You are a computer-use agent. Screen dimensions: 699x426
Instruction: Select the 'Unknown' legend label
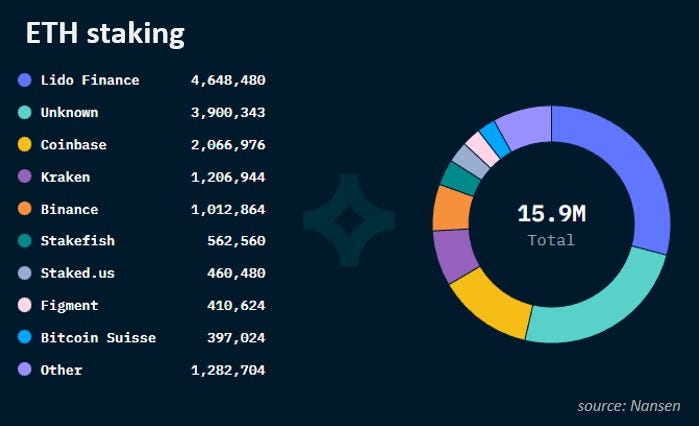(x=70, y=112)
